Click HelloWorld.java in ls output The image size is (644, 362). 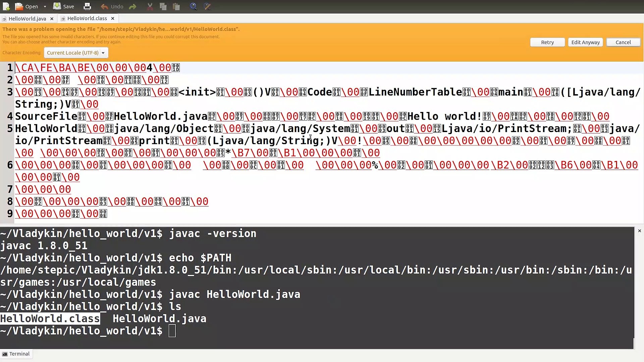(x=159, y=318)
